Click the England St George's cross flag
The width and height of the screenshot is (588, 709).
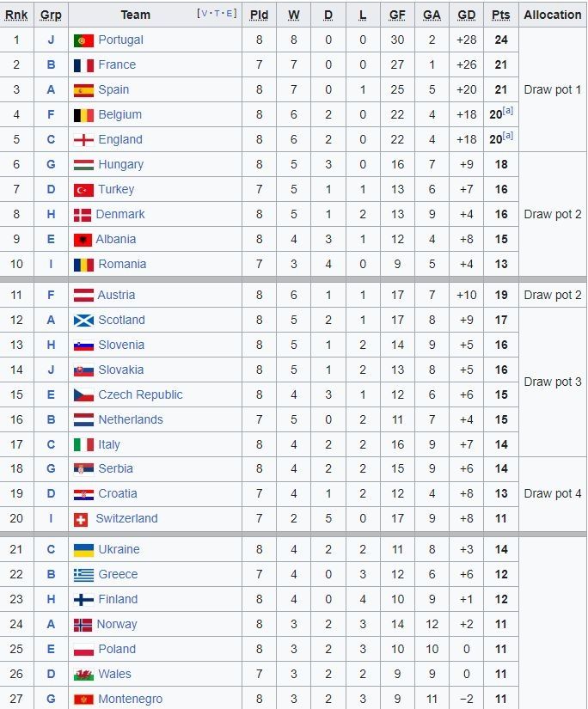[83, 140]
